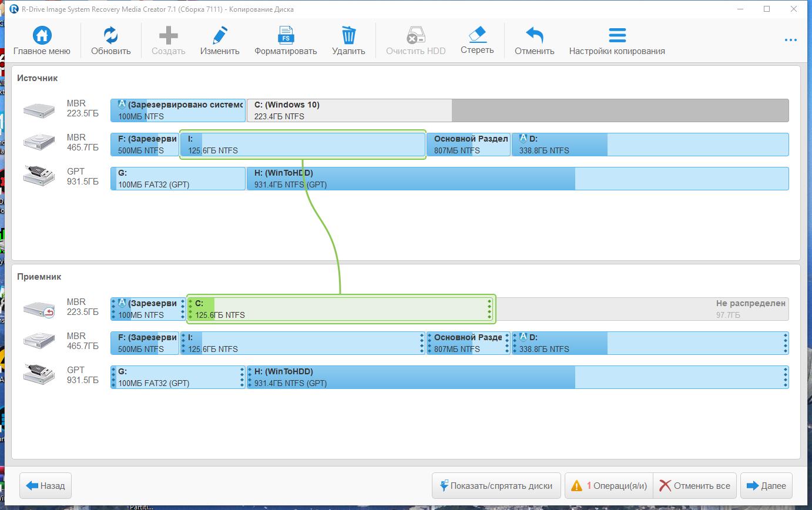Go to Главное меню home icon

(x=42, y=36)
